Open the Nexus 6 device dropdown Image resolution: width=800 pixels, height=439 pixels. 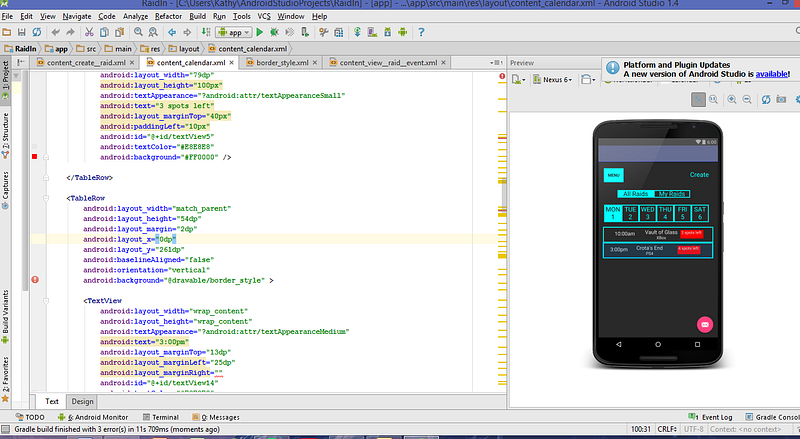coord(553,80)
